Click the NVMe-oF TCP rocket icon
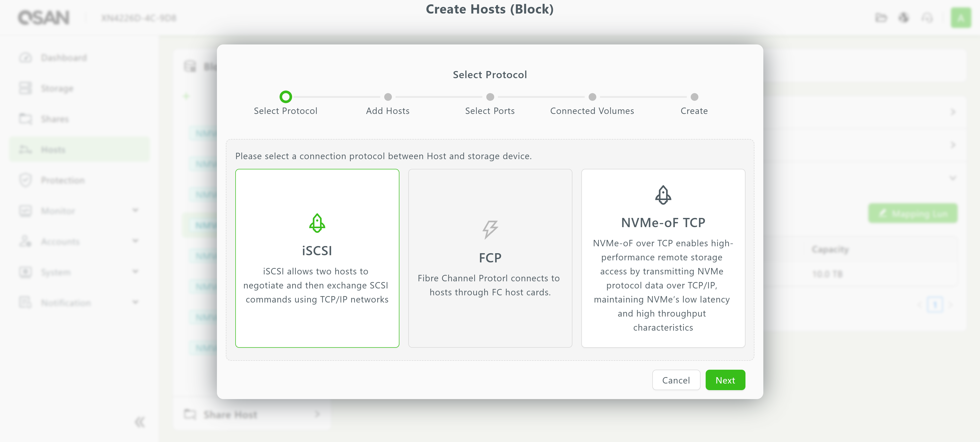980x442 pixels. [663, 195]
